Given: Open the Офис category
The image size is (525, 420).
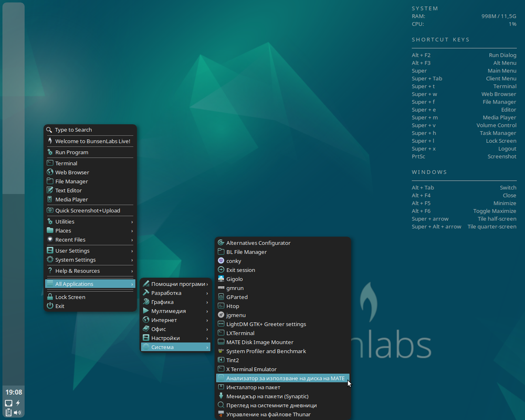Looking at the screenshot, I should tap(176, 329).
